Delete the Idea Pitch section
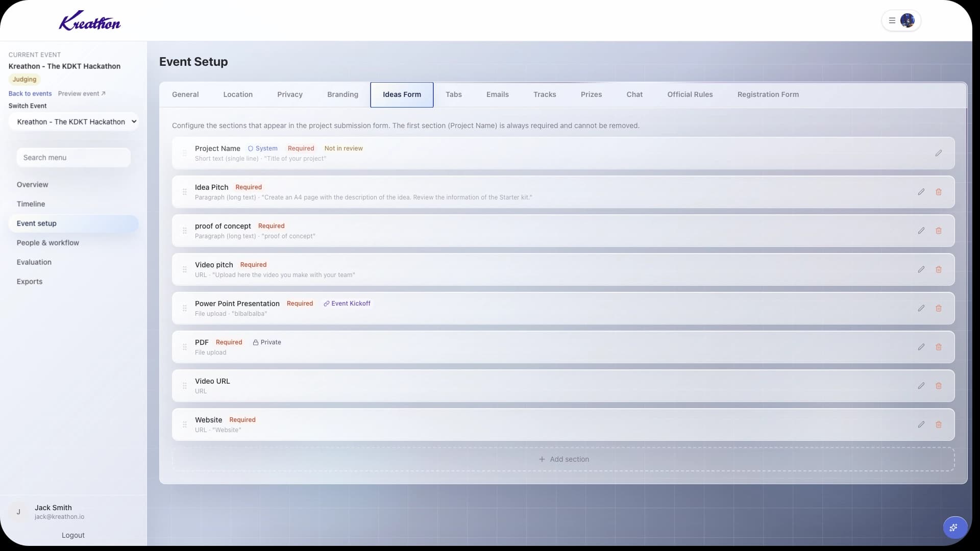Screen dimensions: 980x551 [938, 192]
